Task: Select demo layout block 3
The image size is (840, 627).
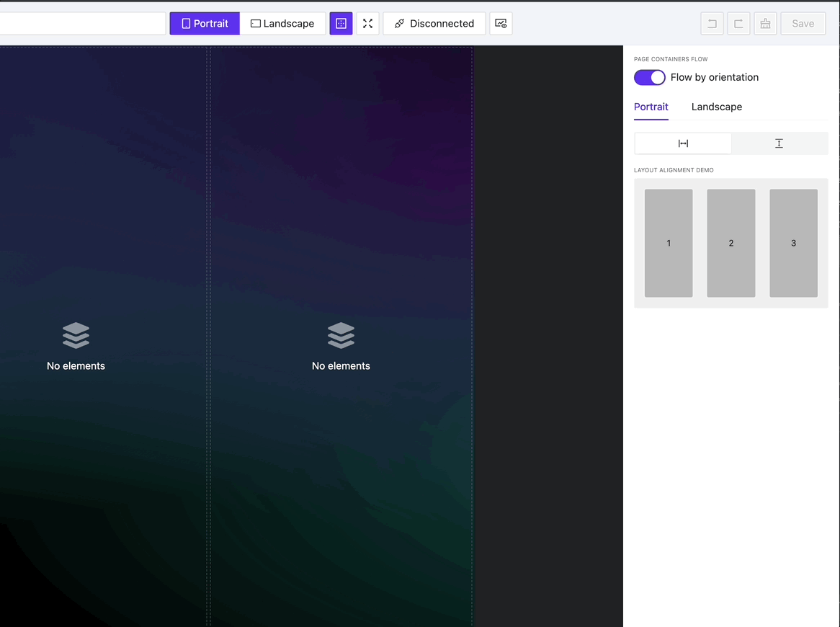Action: (793, 243)
